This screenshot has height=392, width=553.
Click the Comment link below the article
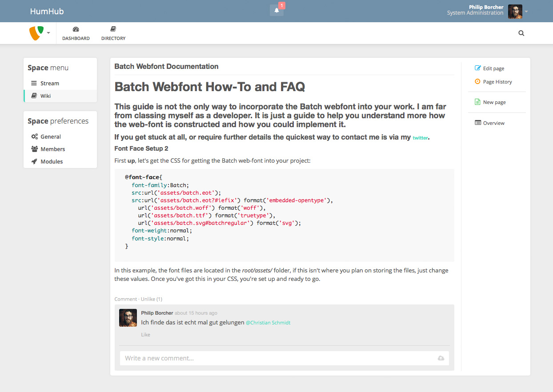click(x=126, y=299)
